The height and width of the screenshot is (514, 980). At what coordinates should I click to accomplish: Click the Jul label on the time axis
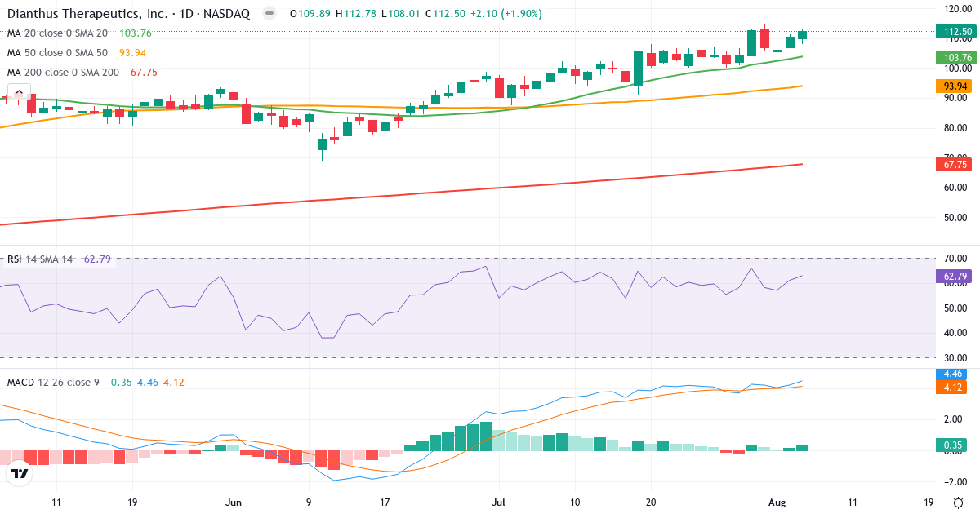498,503
